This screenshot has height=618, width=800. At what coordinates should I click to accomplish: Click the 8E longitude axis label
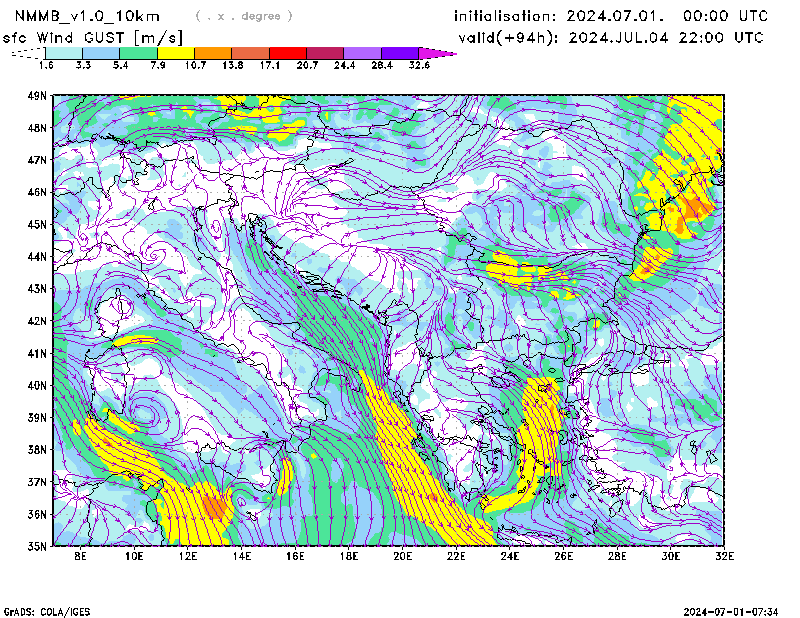coord(82,556)
